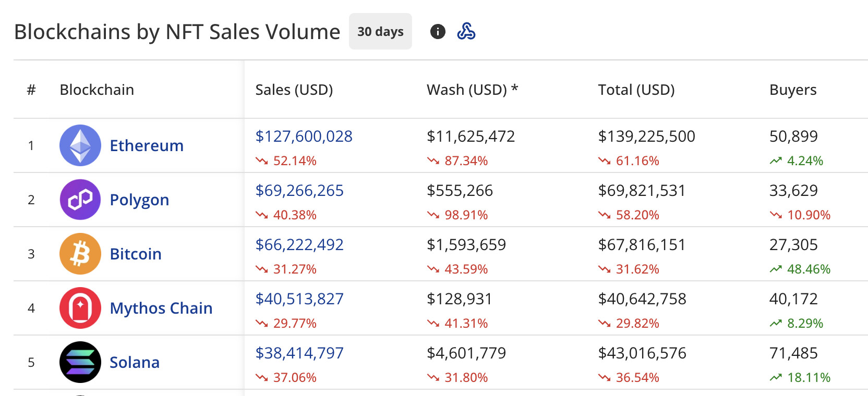Sort by the Sales (USD) column header
The width and height of the screenshot is (868, 396).
click(x=294, y=90)
